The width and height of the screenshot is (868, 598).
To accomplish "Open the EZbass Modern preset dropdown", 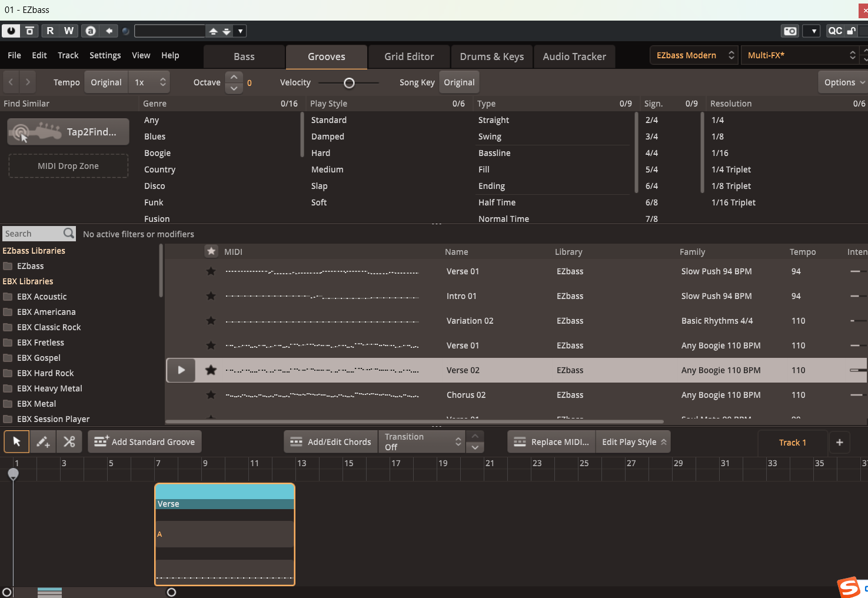I will (x=693, y=55).
